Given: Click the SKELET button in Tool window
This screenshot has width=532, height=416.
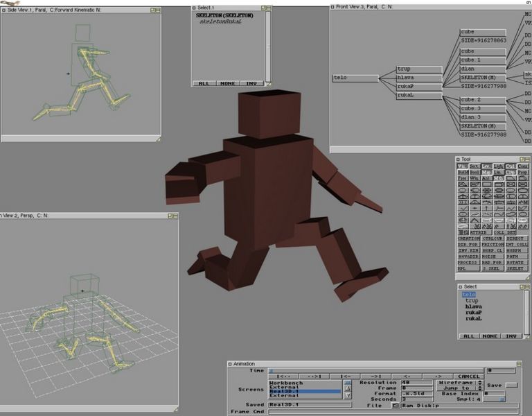Looking at the screenshot, I should [516, 268].
